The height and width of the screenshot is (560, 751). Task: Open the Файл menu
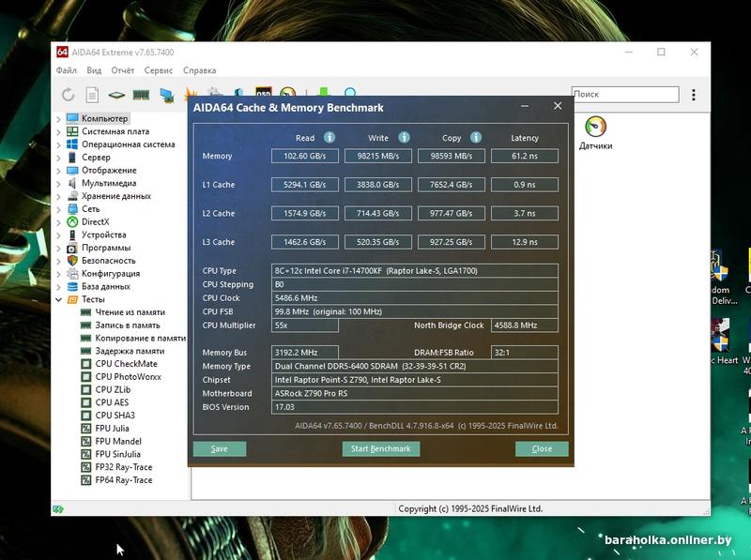tap(66, 70)
